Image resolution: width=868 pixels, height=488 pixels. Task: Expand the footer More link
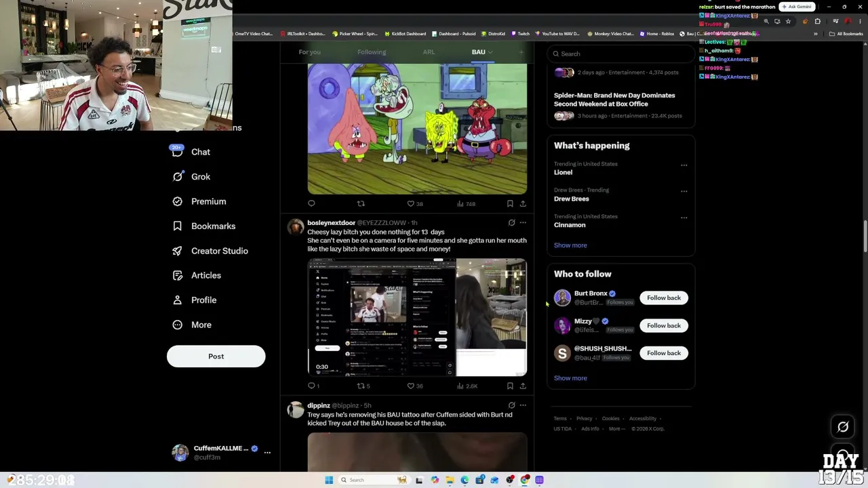tap(616, 429)
